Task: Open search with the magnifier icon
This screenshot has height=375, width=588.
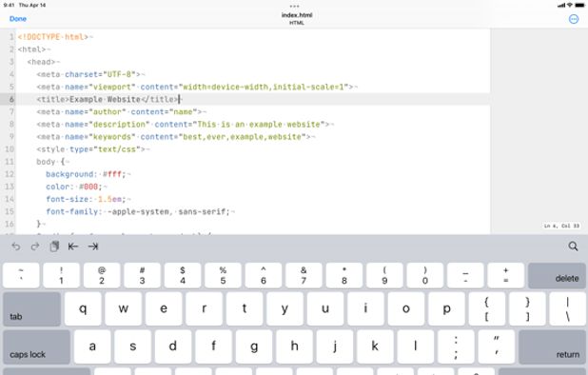Action: 573,246
